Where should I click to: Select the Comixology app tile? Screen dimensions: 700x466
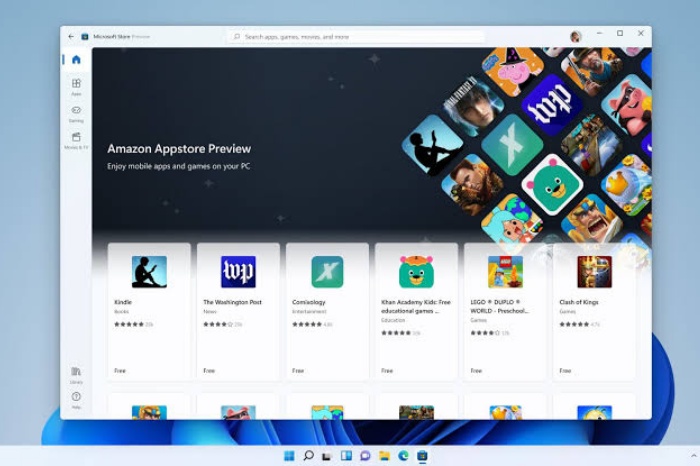[327, 271]
